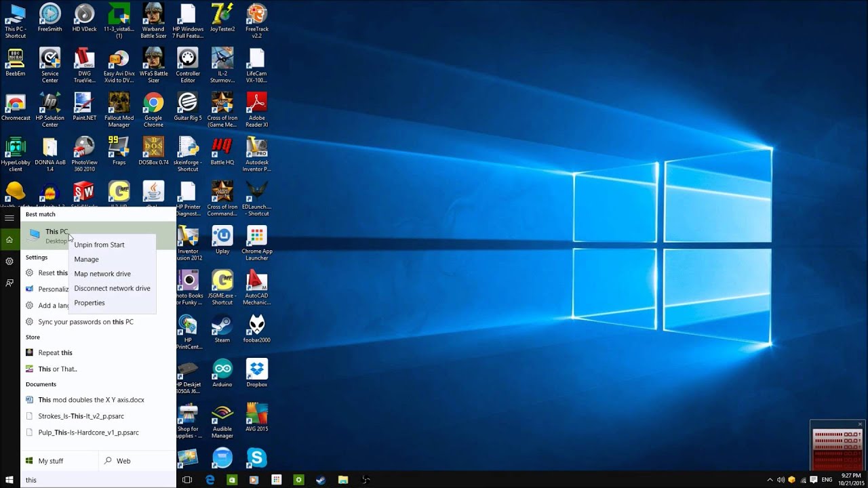Open feedback icon in search sidebar
868x488 pixels.
click(9, 283)
